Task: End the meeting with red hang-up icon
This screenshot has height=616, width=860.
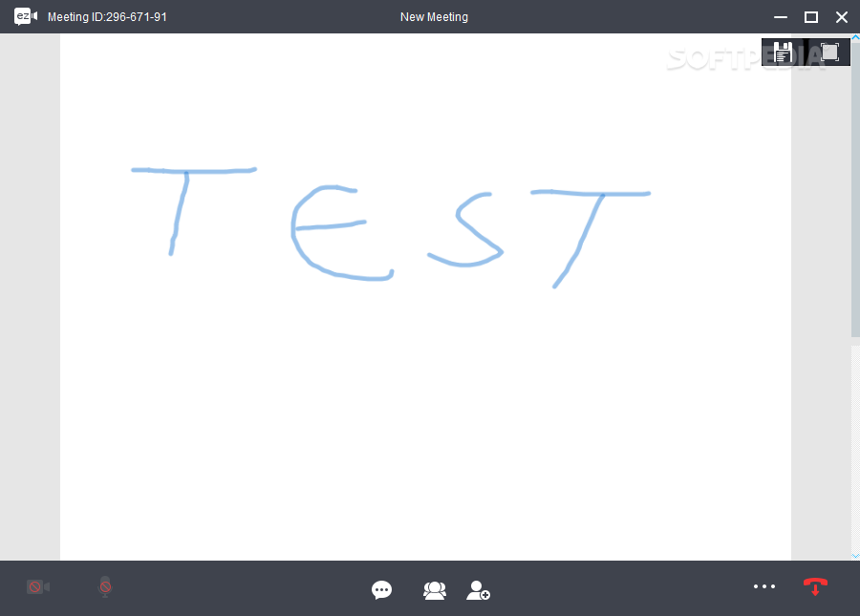Action: point(815,586)
